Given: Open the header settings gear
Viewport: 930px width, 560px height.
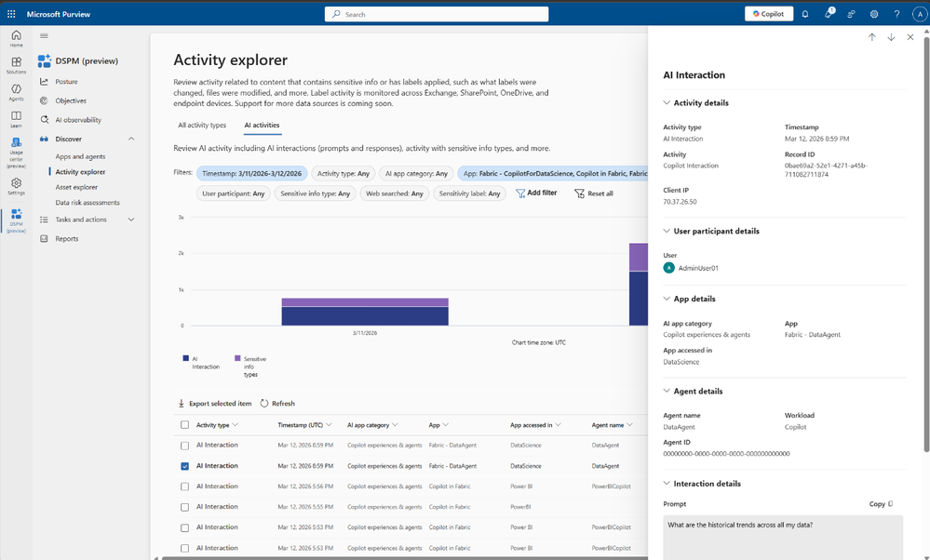Looking at the screenshot, I should 873,14.
